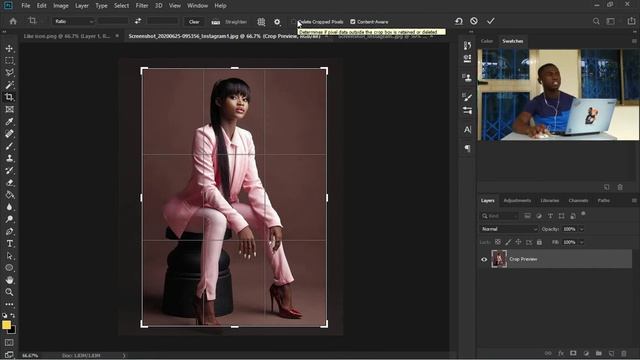The image size is (640, 360).
Task: Swap width and height crop values
Action: point(138,21)
